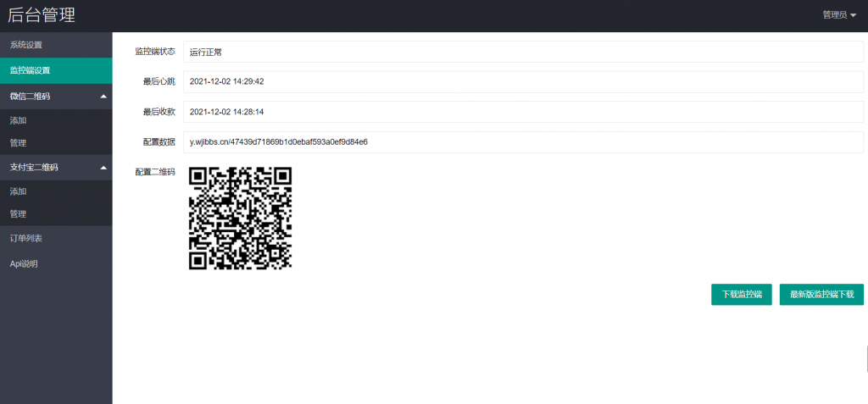Click the 后台管理 logo title
The height and width of the screenshot is (404, 868).
pos(42,15)
